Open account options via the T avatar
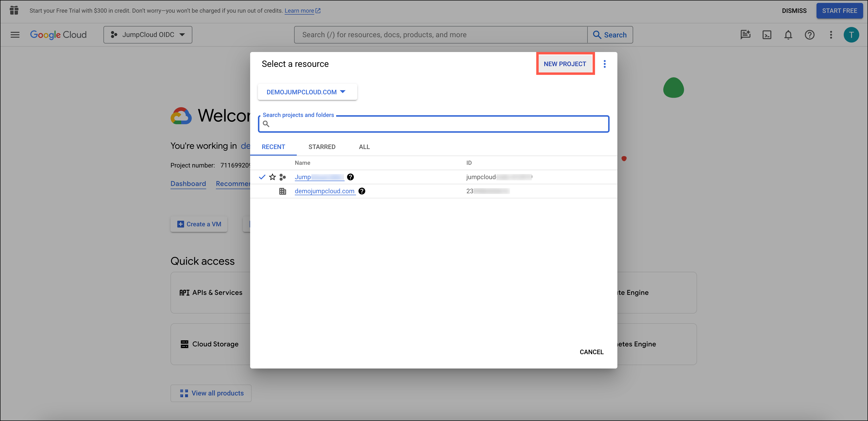This screenshot has height=421, width=868. tap(852, 35)
